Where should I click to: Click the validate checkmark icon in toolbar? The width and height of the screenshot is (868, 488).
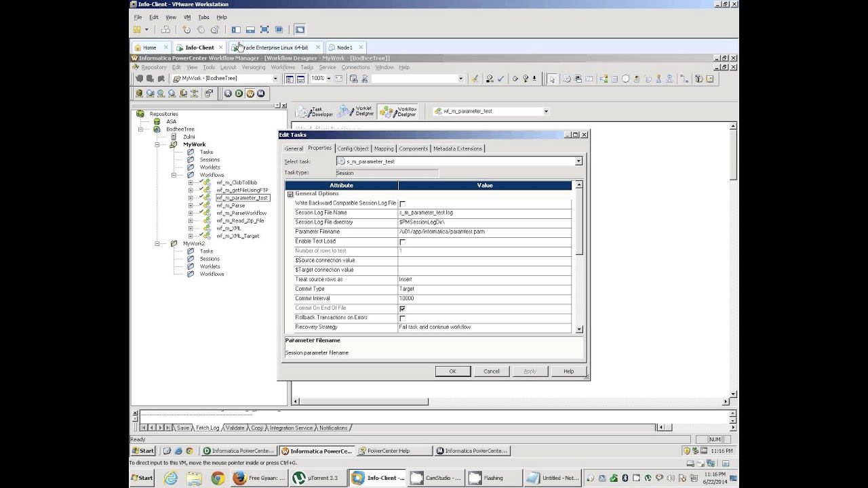(x=500, y=79)
